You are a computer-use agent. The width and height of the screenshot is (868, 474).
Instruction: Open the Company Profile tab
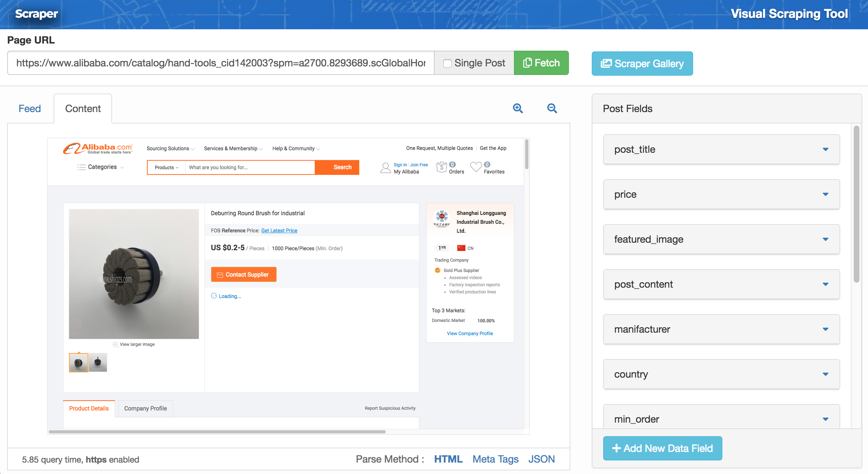(x=145, y=408)
